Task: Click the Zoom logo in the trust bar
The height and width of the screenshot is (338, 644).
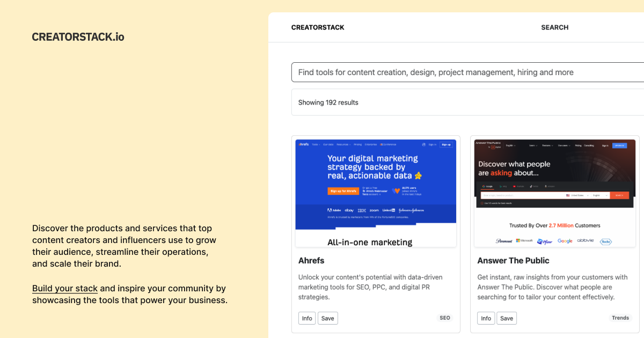Action: [374, 210]
